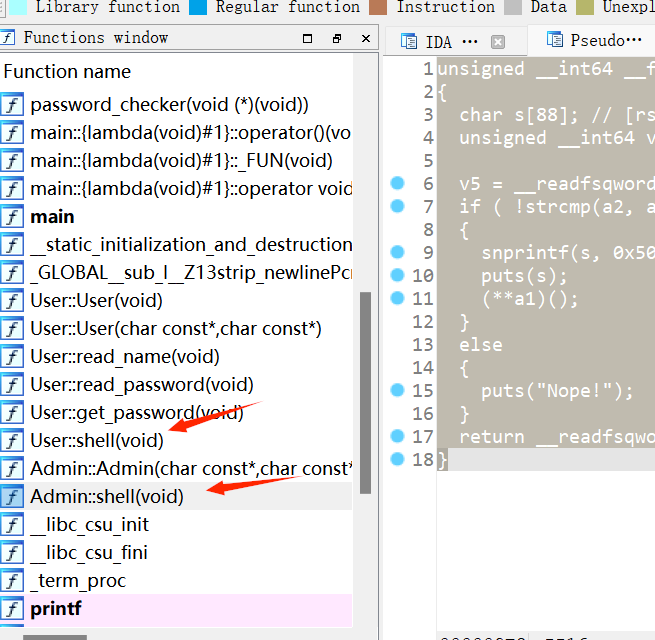Toggle breakpoint dot on line 11
This screenshot has height=640, width=655.
[x=397, y=298]
